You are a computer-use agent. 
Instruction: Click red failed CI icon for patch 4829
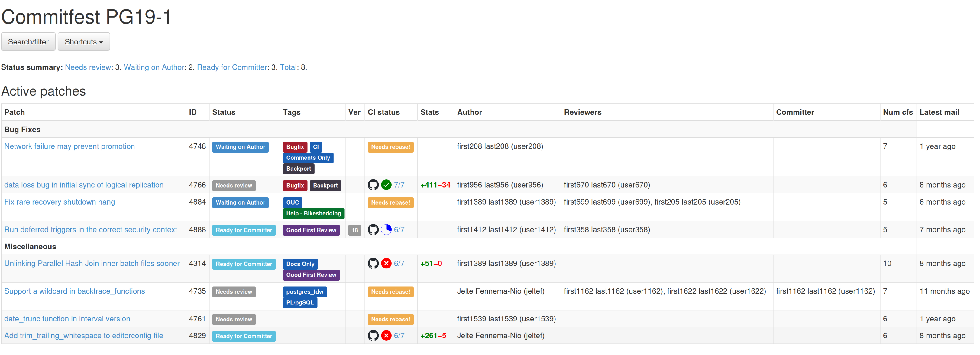[386, 336]
